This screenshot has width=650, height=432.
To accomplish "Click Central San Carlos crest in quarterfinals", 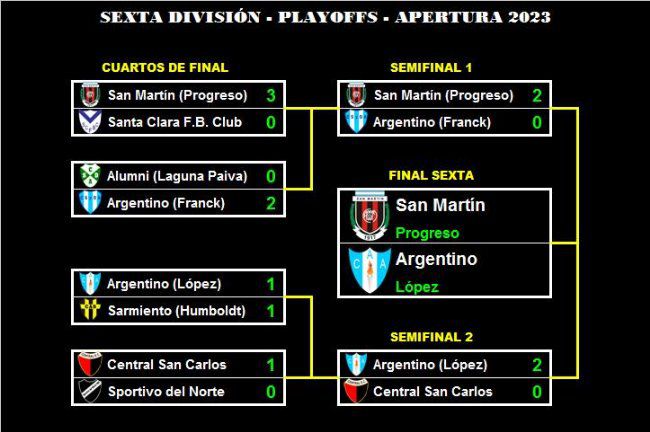I will (x=90, y=364).
